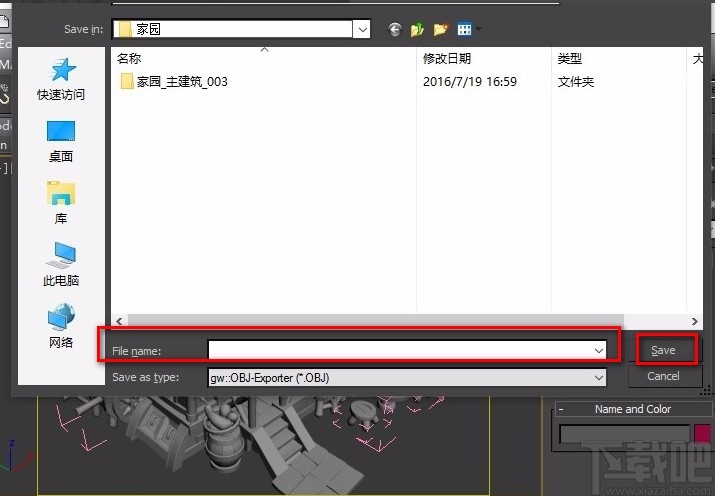Jump to 桌面 desktop location

61,141
